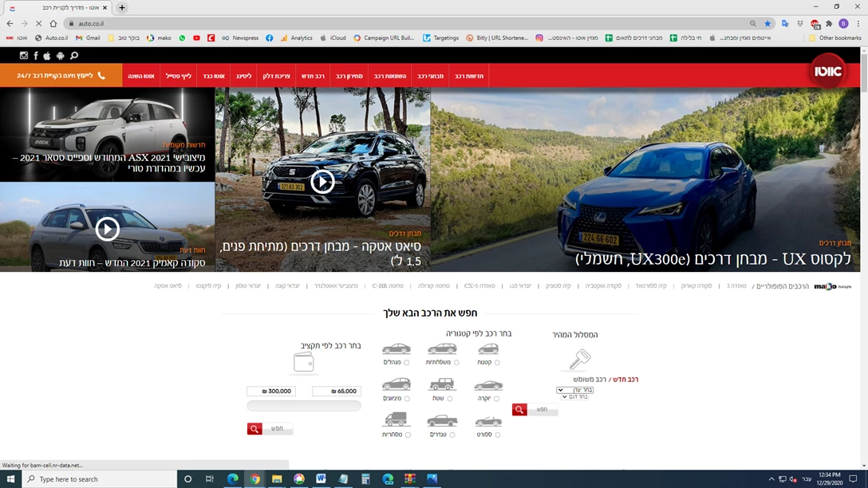This screenshot has width=868, height=488.
Task: Open the Apple app icon in the header
Action: point(47,56)
